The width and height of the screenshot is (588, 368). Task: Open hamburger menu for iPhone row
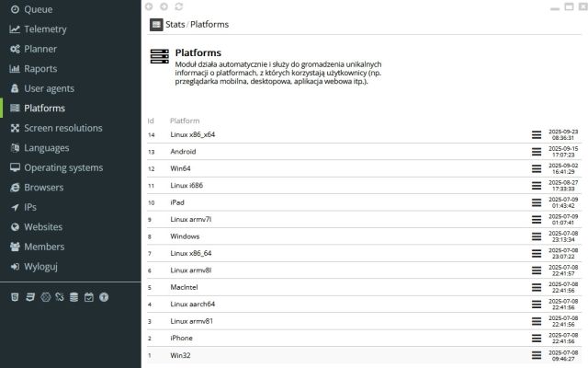(537, 338)
